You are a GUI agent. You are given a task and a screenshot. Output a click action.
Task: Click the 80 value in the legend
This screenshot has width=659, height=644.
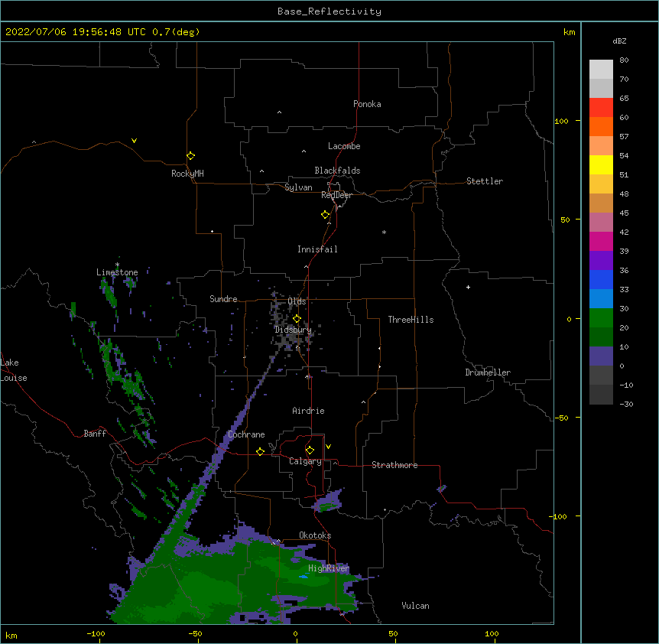coord(624,60)
